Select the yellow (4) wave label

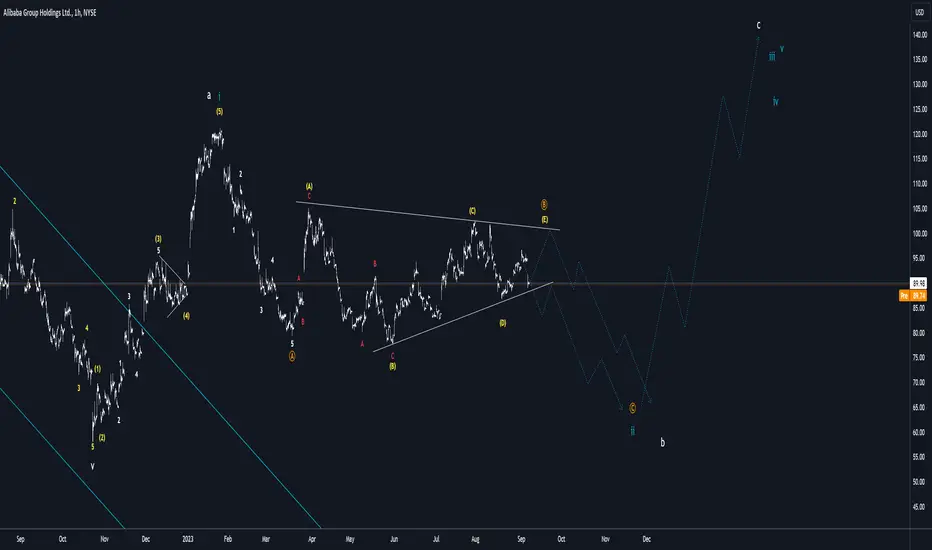point(186,316)
